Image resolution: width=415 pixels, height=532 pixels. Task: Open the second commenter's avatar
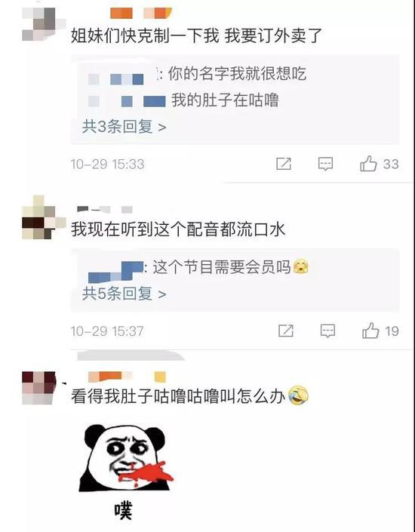tap(44, 217)
